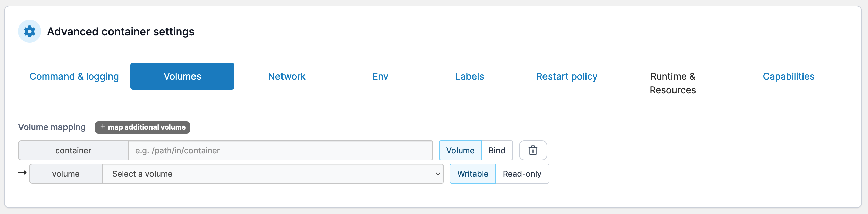
Task: Set the volume to Read-only
Action: pyautogui.click(x=522, y=174)
